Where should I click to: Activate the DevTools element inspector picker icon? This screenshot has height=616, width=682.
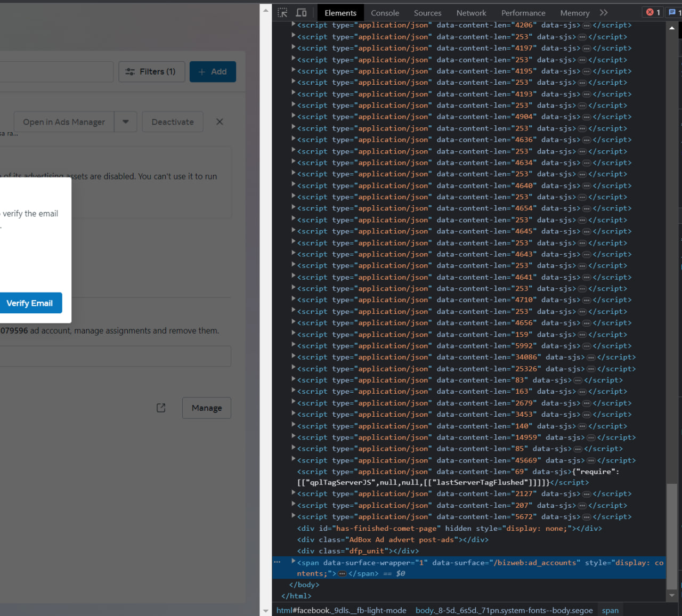(x=282, y=12)
